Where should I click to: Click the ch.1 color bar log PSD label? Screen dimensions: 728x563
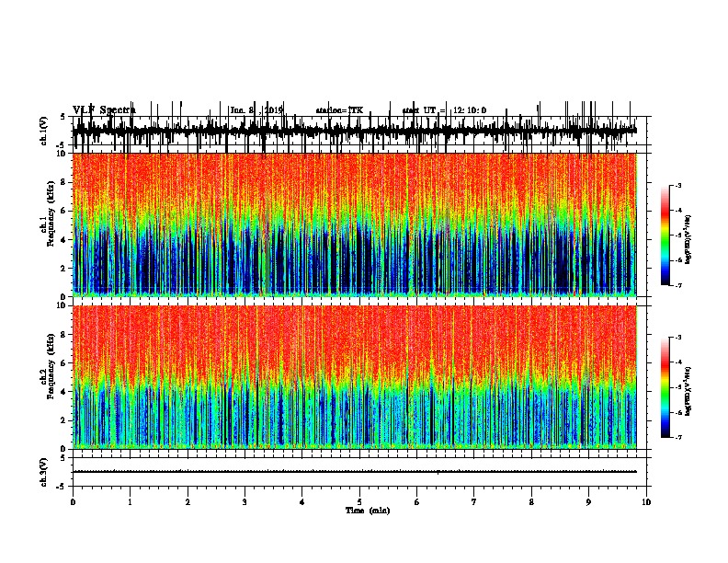click(688, 240)
